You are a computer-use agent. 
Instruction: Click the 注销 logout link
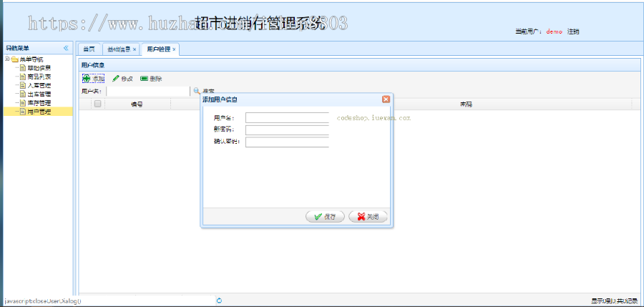[x=573, y=31]
